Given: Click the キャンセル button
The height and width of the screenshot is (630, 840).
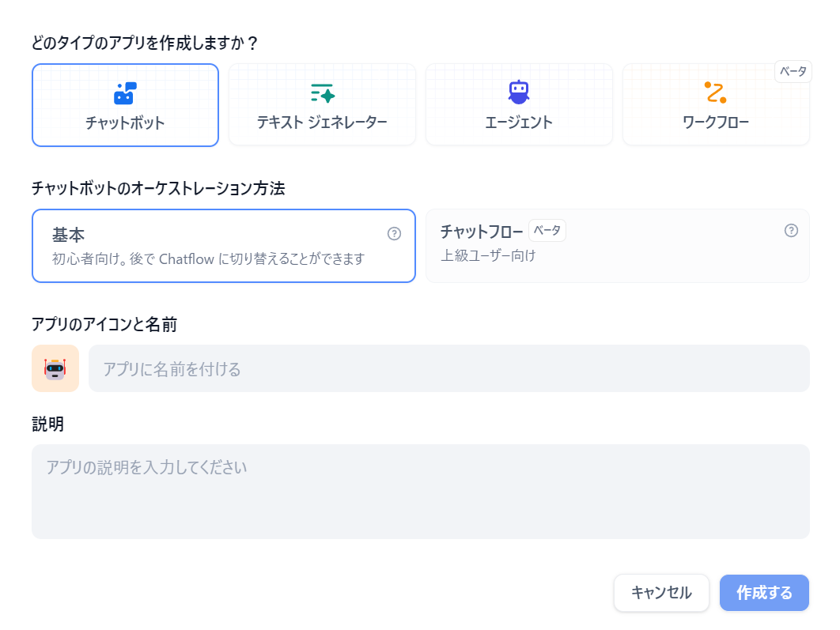Looking at the screenshot, I should tap(661, 593).
